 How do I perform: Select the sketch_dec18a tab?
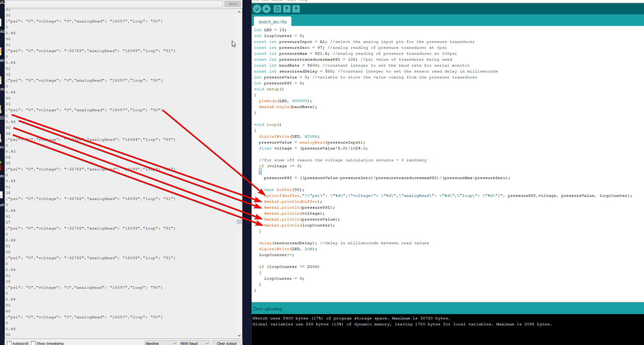point(272,21)
